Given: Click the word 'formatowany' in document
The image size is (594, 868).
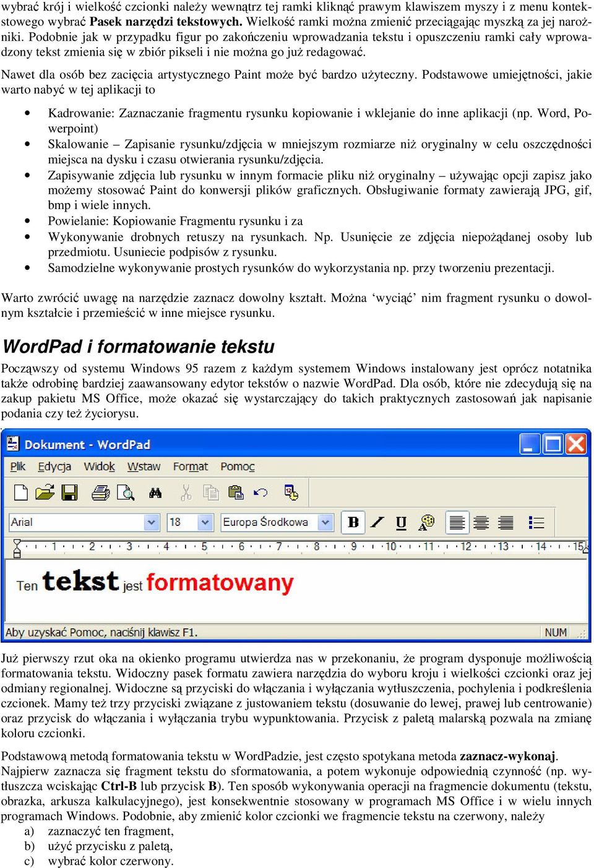Looking at the screenshot, I should click(220, 582).
